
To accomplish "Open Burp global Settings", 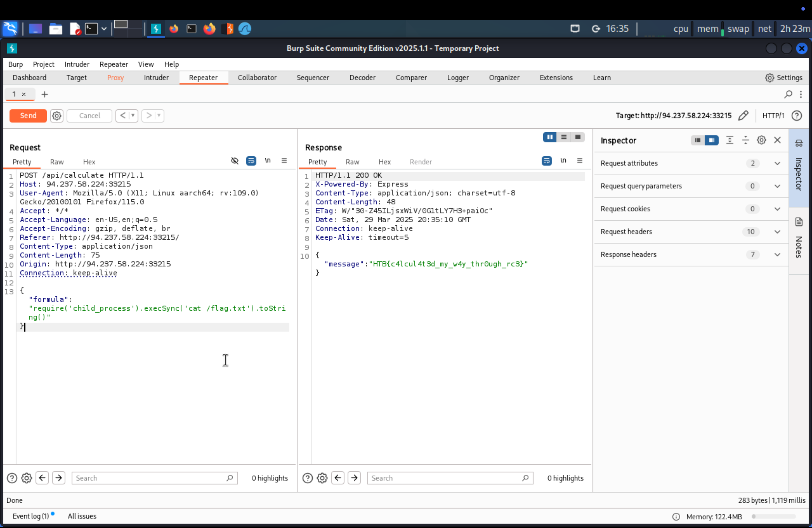I will (784, 78).
